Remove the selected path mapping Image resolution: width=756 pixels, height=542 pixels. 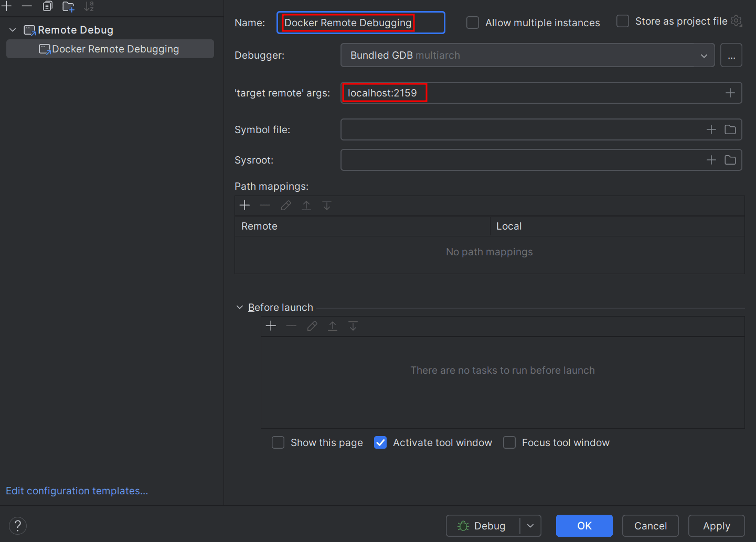point(265,205)
